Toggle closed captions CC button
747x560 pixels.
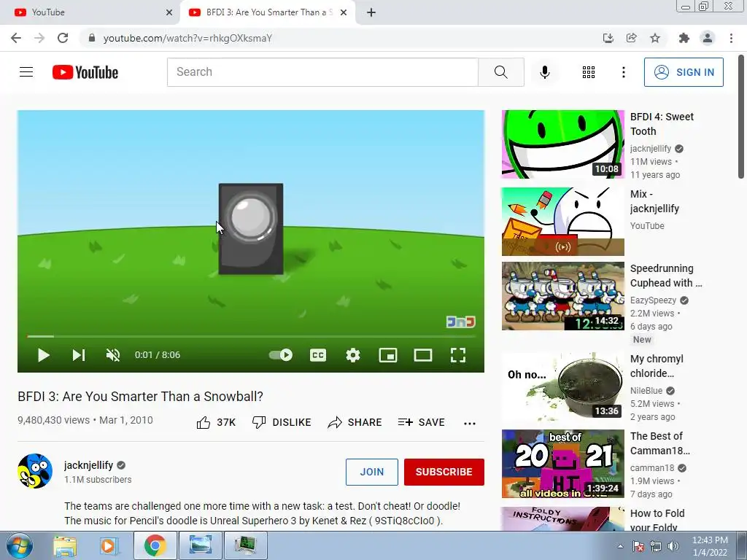tap(318, 355)
